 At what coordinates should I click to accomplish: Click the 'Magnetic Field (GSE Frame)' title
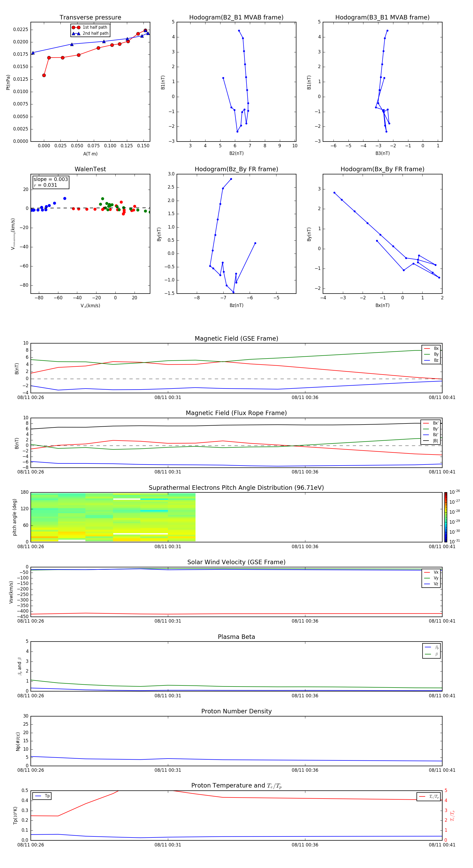[236, 339]
